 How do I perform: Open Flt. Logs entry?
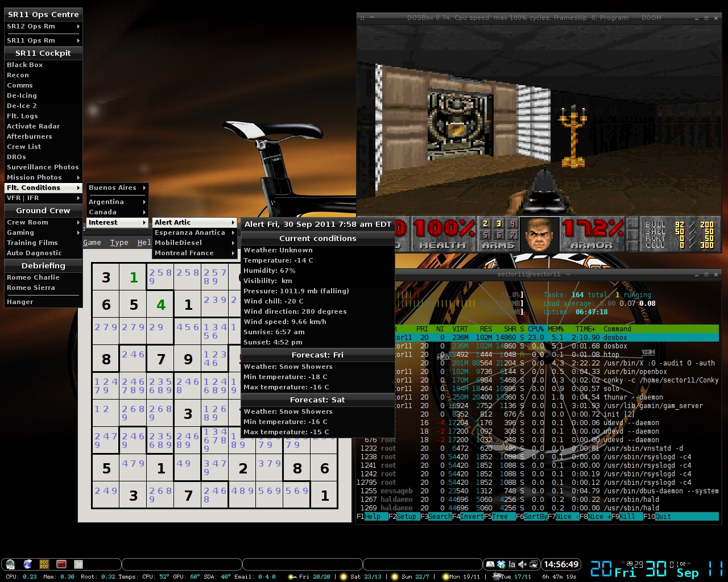tap(43, 116)
